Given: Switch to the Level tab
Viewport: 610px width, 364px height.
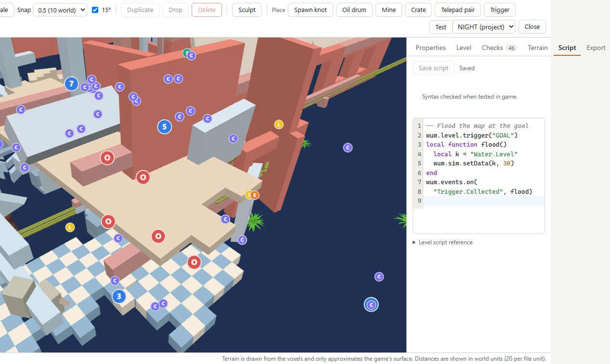Looking at the screenshot, I should [464, 48].
